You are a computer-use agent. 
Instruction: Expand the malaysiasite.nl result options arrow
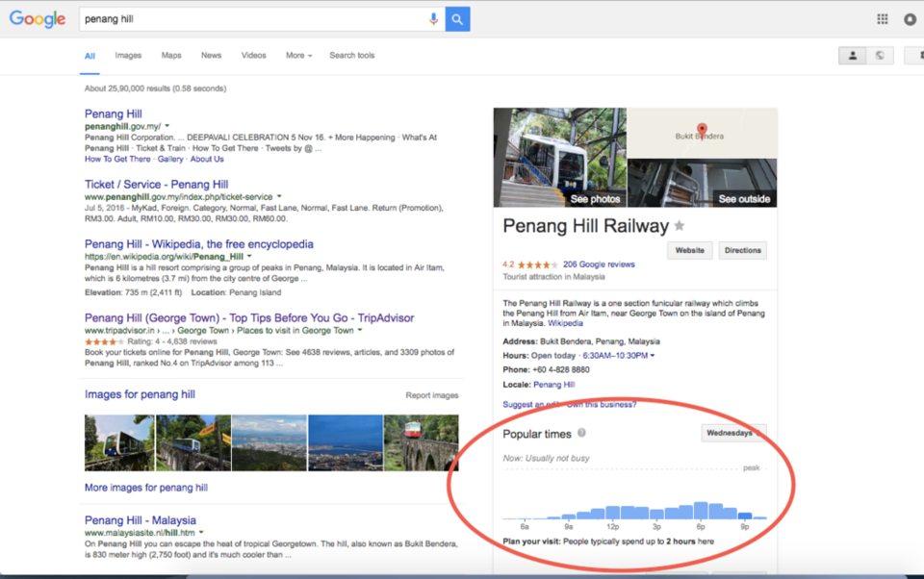pyautogui.click(x=201, y=533)
